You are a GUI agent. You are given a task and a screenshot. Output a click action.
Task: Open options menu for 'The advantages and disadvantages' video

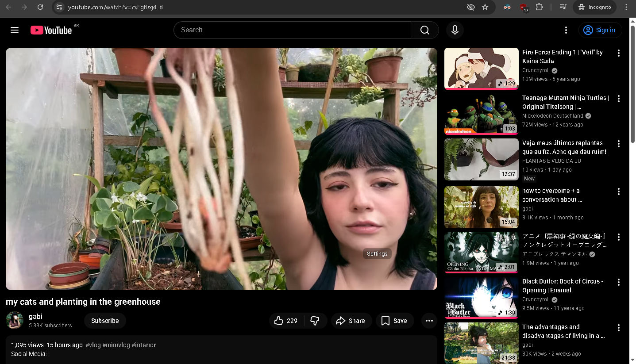[x=619, y=328]
